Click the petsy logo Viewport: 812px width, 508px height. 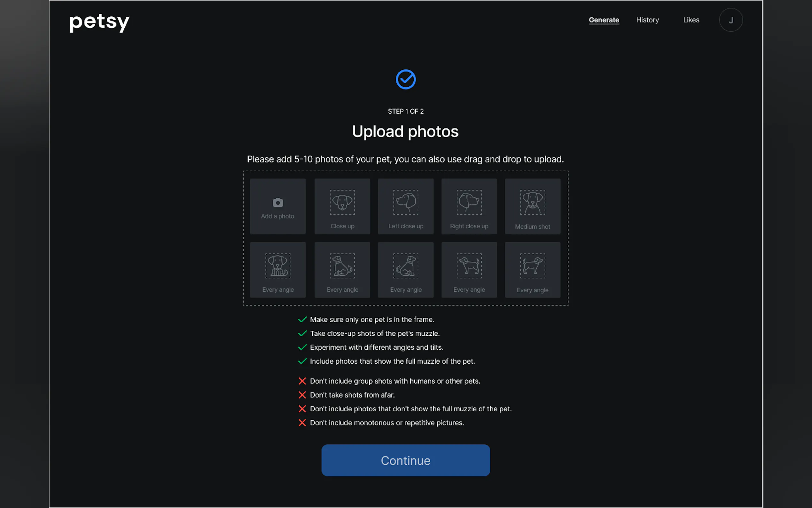[x=99, y=22]
